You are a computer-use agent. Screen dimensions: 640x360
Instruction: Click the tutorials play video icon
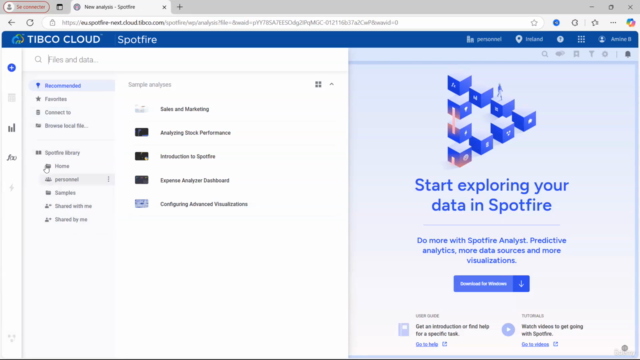point(508,329)
